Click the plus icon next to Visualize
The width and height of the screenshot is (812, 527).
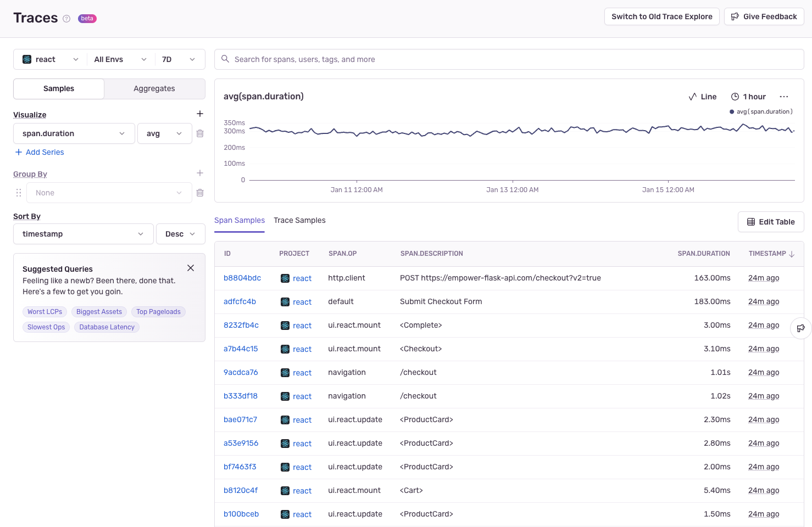[x=200, y=114]
